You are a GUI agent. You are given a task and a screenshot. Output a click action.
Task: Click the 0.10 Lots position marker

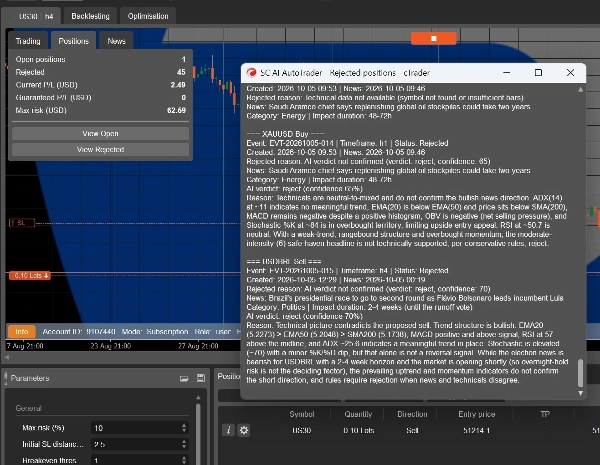(30, 276)
